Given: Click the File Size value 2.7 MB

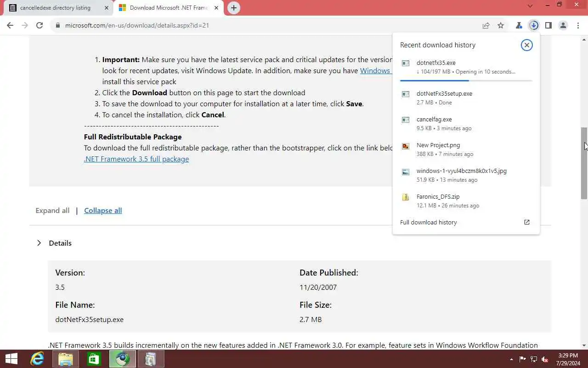Looking at the screenshot, I should [311, 319].
